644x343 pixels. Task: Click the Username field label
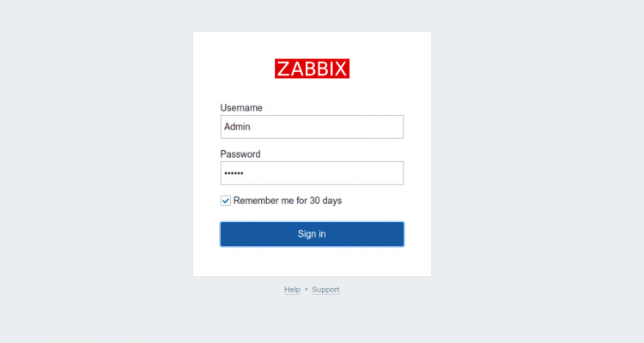(x=241, y=108)
